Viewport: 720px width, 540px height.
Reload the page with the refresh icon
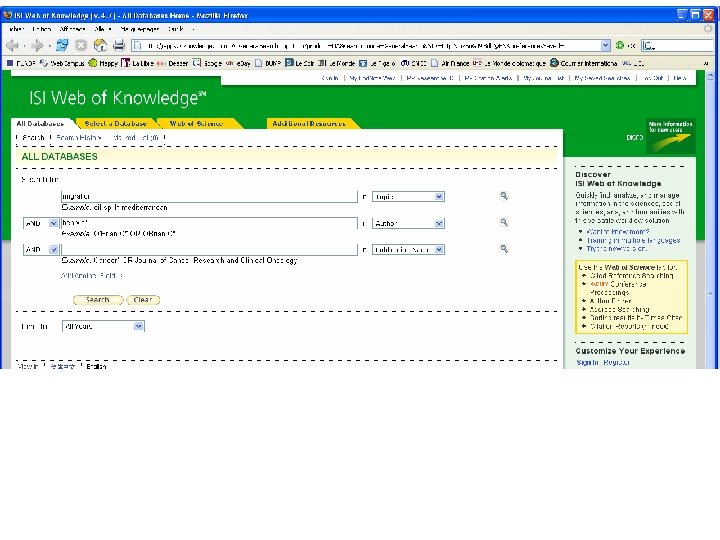62,45
